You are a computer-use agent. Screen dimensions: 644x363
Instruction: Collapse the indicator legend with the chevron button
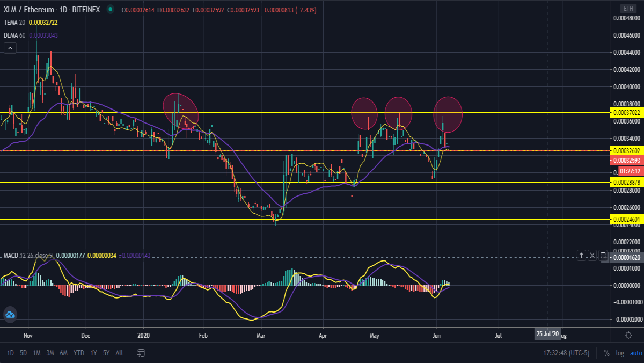click(10, 48)
